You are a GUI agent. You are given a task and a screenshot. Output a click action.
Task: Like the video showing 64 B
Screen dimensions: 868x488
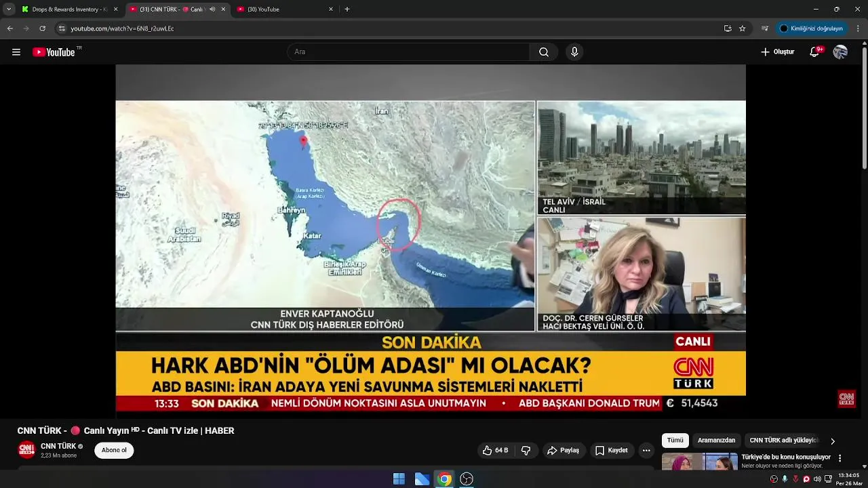[496, 451]
